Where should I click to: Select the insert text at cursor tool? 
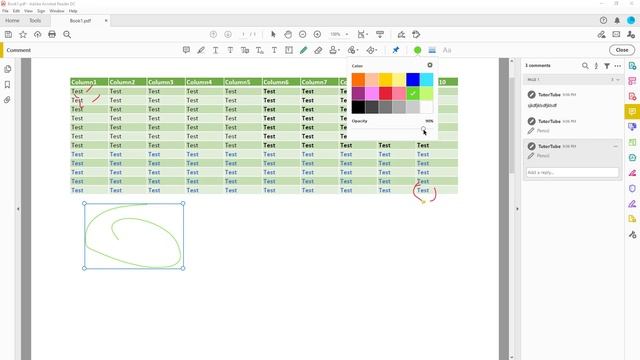click(260, 50)
